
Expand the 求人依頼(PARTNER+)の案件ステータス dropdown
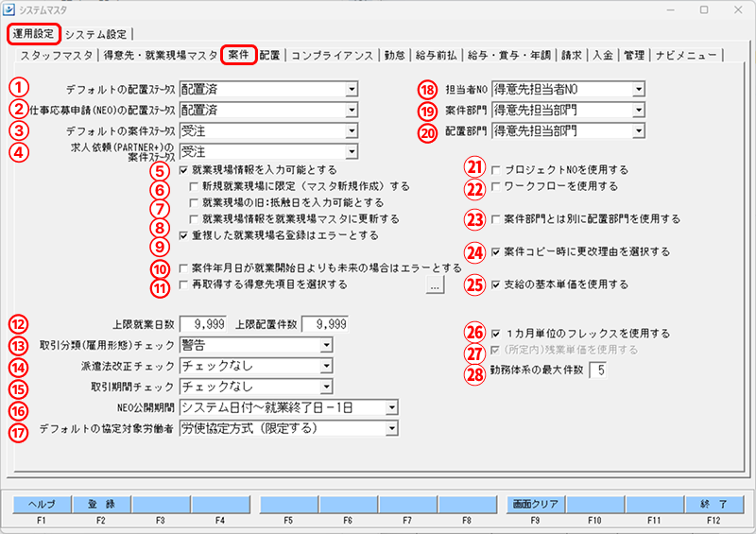tap(352, 152)
